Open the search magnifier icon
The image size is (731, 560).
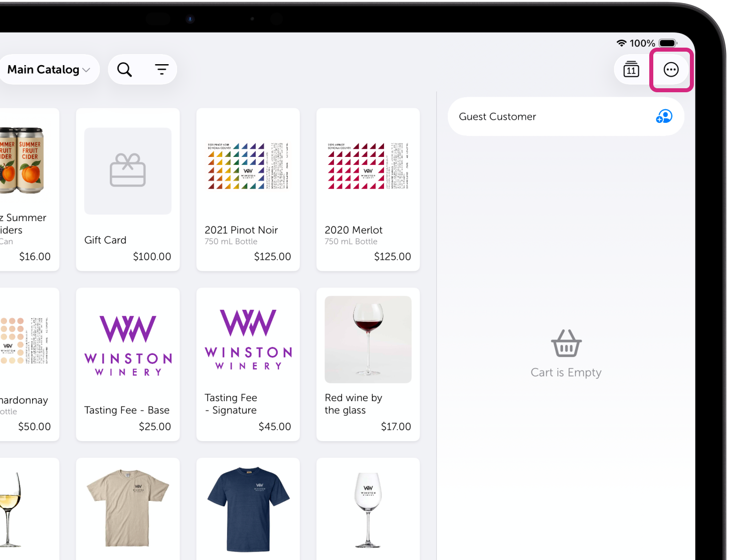coord(124,70)
